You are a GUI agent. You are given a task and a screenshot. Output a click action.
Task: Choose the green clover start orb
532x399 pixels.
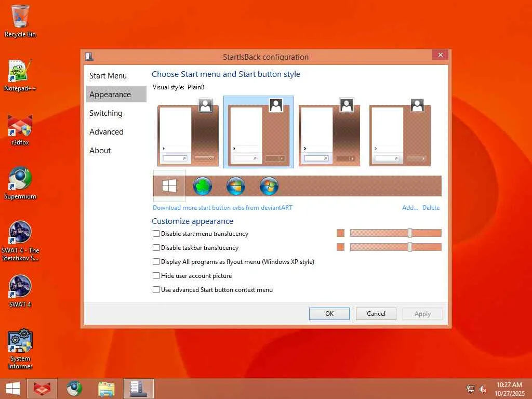(x=203, y=186)
